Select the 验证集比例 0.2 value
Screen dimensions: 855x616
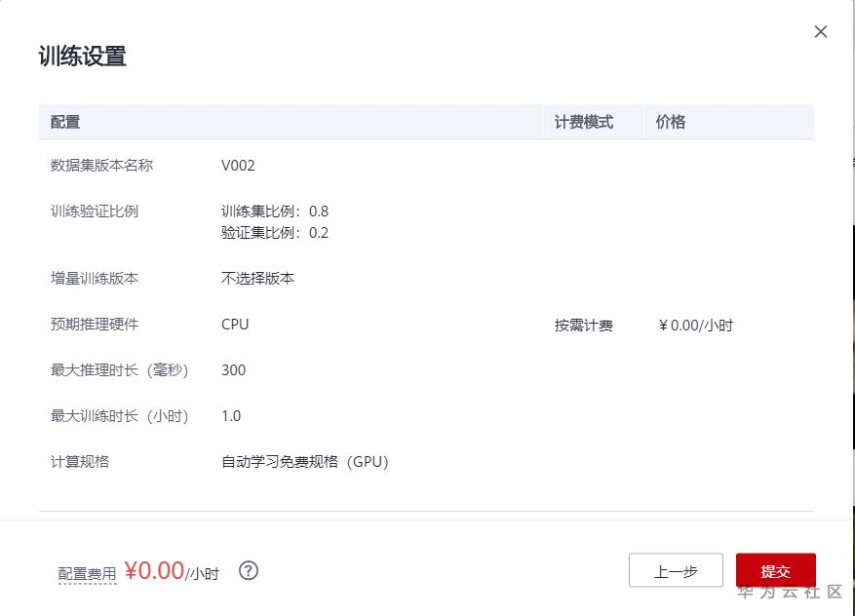(276, 233)
